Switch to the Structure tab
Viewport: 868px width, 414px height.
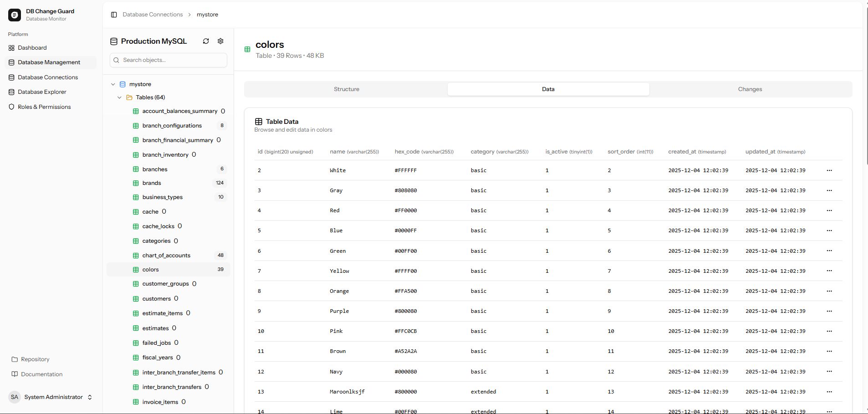[346, 89]
